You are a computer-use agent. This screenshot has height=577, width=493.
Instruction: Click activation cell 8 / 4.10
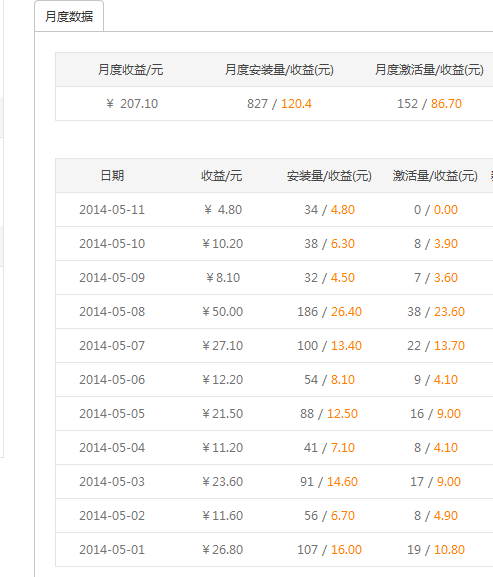coord(436,448)
